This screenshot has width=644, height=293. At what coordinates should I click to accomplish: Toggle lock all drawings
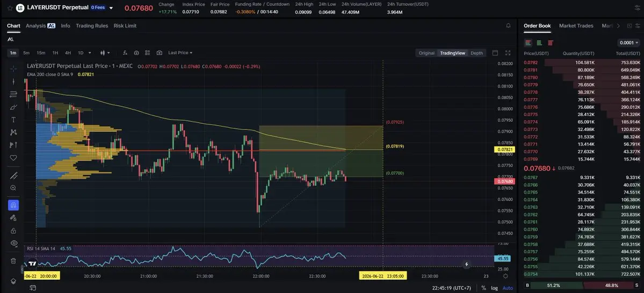click(x=13, y=231)
